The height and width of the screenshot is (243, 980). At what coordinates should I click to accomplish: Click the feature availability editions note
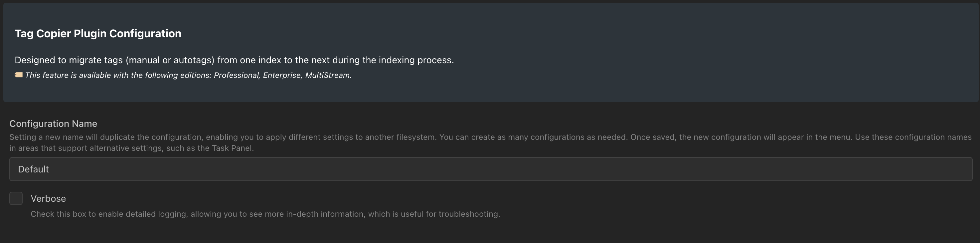188,76
